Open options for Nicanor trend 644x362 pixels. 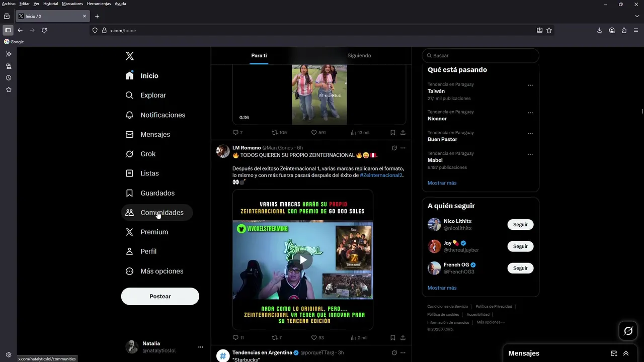pos(530,113)
